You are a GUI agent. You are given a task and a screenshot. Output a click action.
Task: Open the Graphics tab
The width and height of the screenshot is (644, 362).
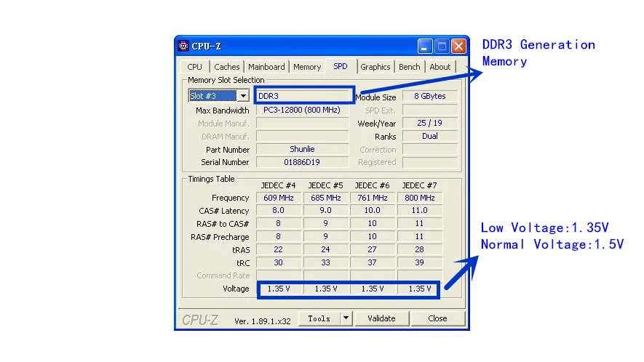point(375,67)
